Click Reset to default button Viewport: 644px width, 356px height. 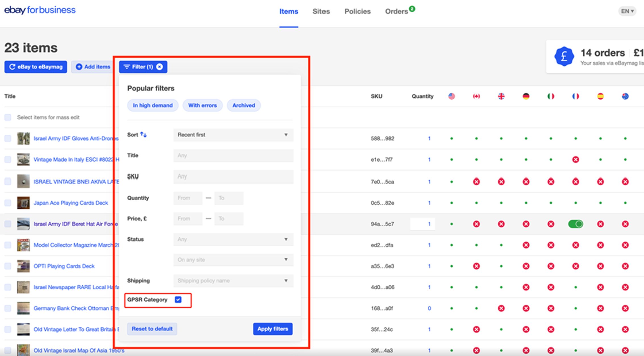click(152, 329)
